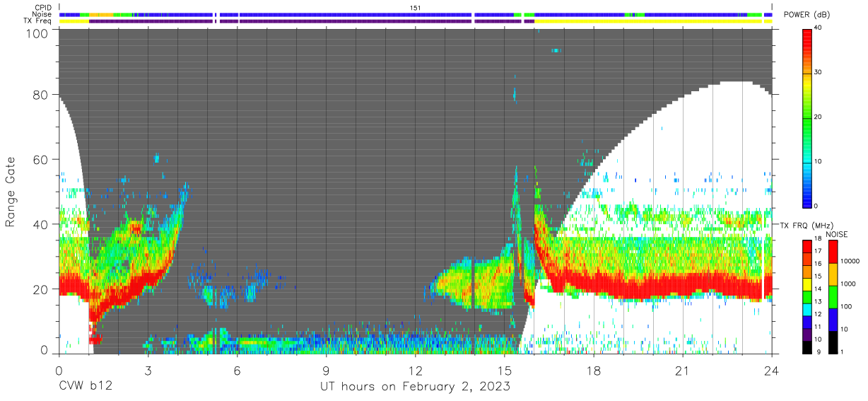Click the 12 tick on the UT hours axis

pos(416,371)
